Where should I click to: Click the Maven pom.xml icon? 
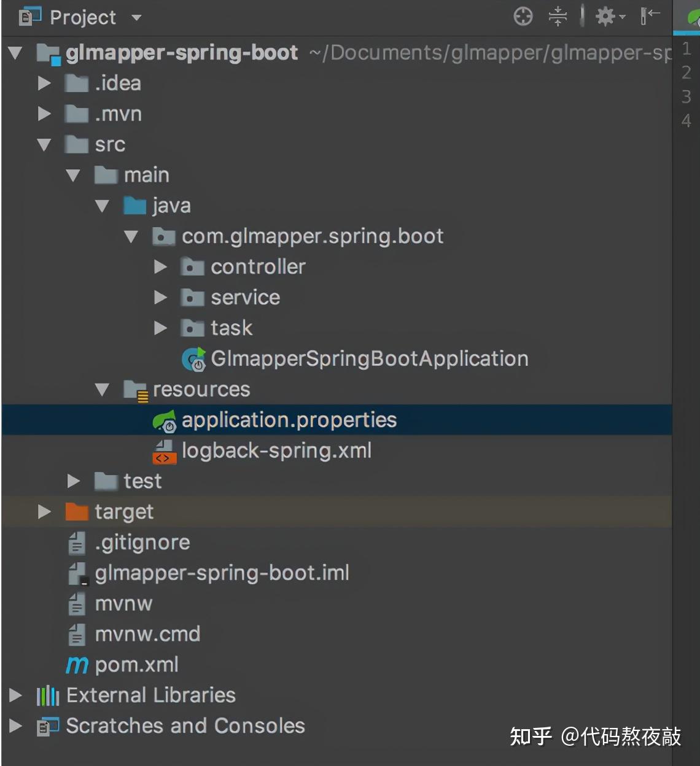pyautogui.click(x=77, y=665)
